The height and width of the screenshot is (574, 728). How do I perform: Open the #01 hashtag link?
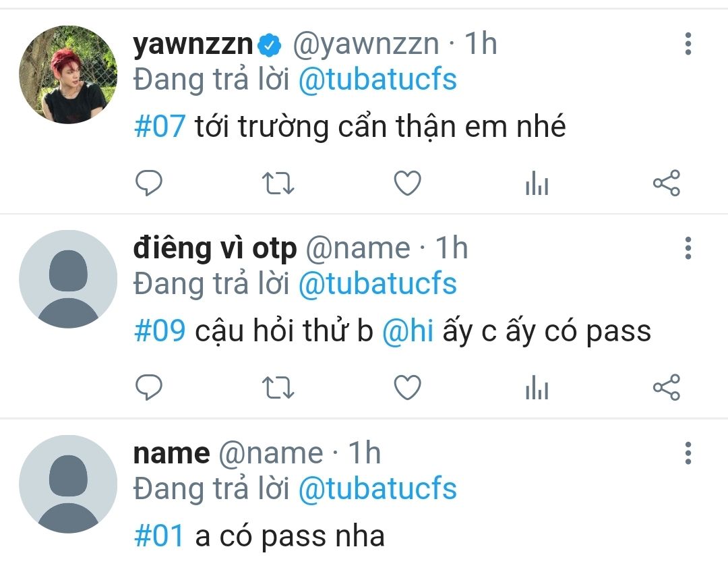(159, 536)
